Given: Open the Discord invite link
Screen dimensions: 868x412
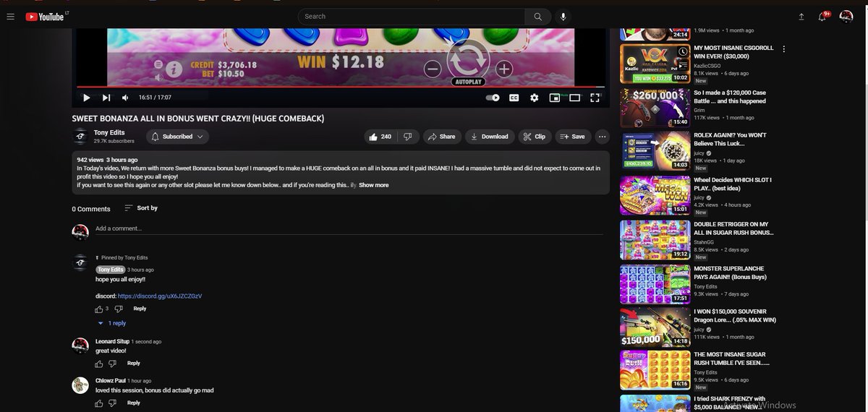Looking at the screenshot, I should pos(160,296).
